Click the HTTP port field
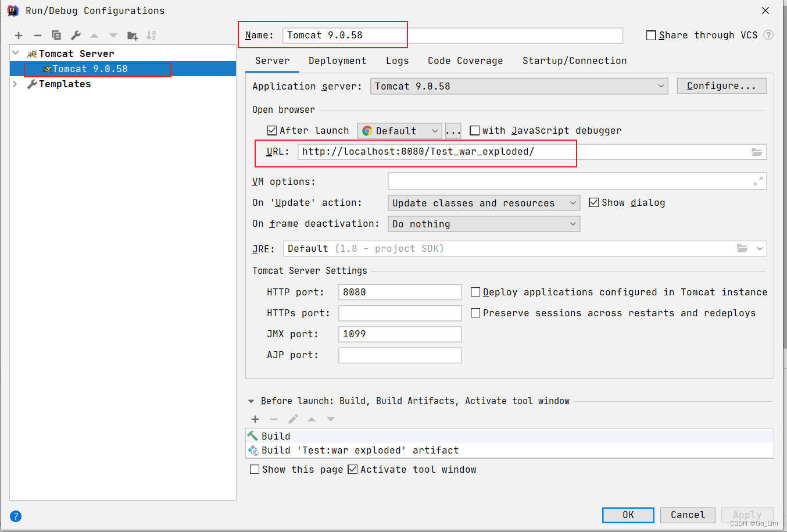Image resolution: width=787 pixels, height=532 pixels. pyautogui.click(x=400, y=292)
